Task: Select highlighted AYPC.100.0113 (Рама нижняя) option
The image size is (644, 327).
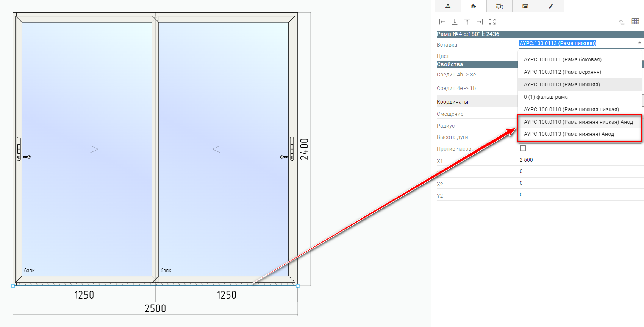Action: 580,84
